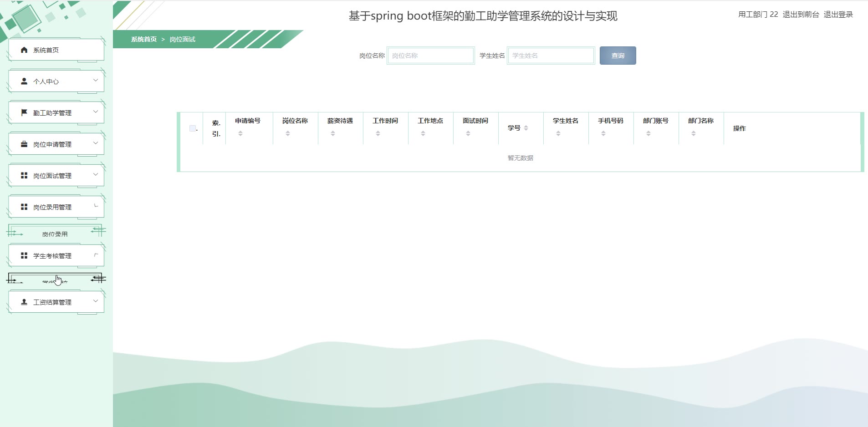Open 个人中心 menu item
Image resolution: width=868 pixels, height=427 pixels.
56,81
